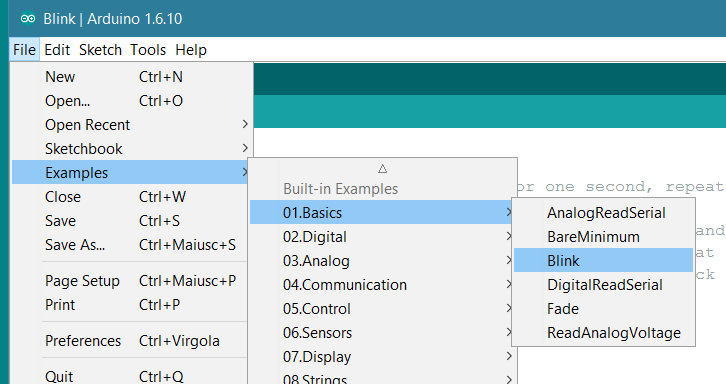The width and height of the screenshot is (726, 384).
Task: Open the Tools menu
Action: coord(148,50)
